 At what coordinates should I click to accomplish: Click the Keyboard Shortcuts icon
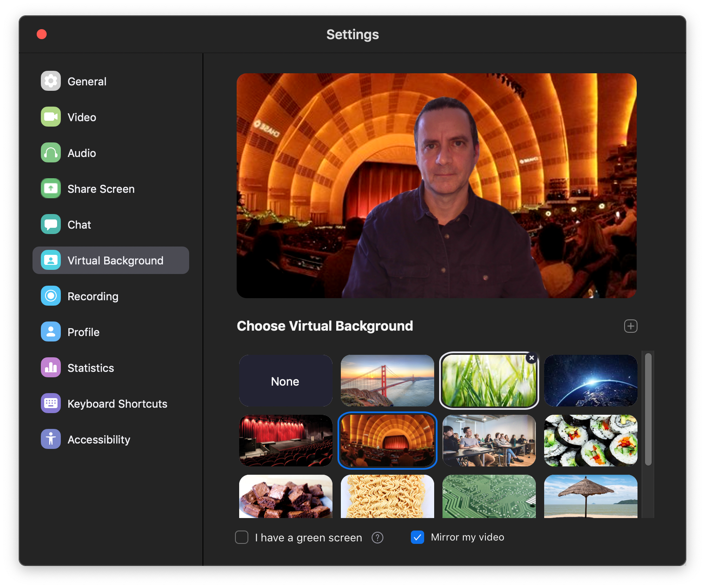tap(51, 403)
